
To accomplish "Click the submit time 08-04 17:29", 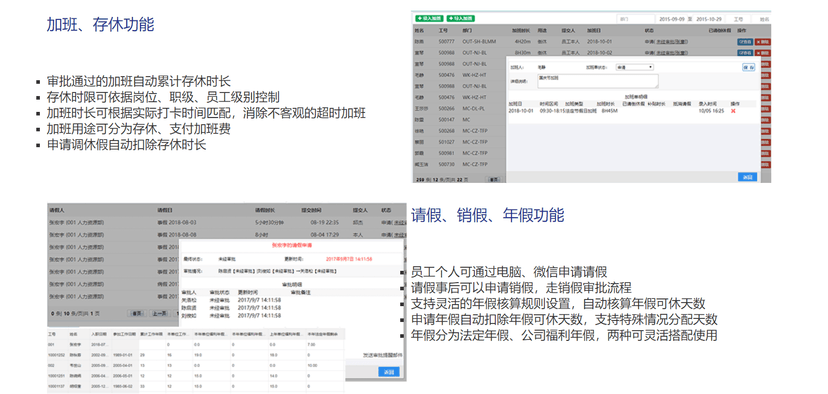I will click(x=325, y=234).
